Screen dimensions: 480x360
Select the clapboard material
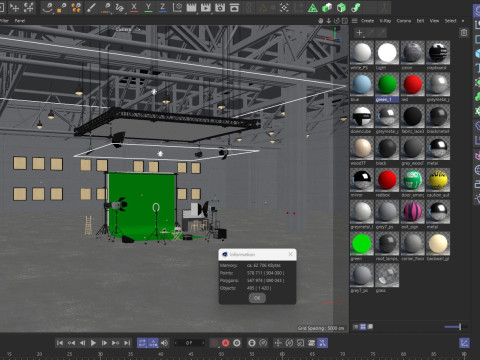[x=438, y=53]
